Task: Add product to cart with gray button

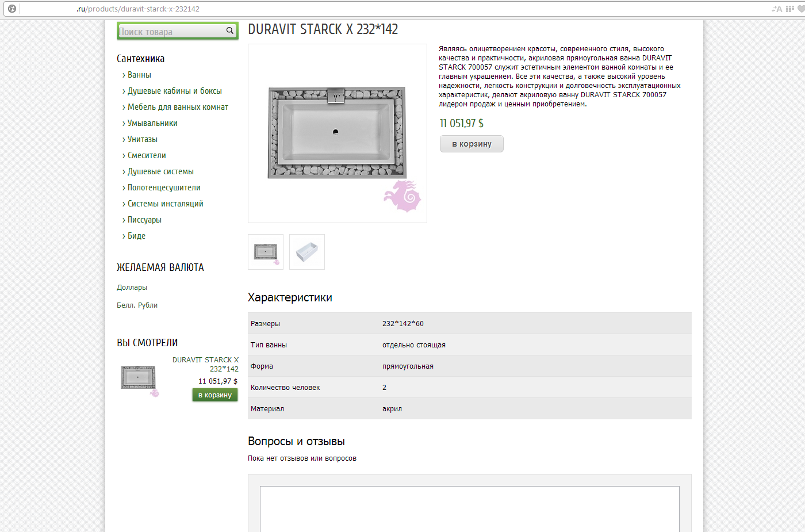Action: (x=471, y=144)
